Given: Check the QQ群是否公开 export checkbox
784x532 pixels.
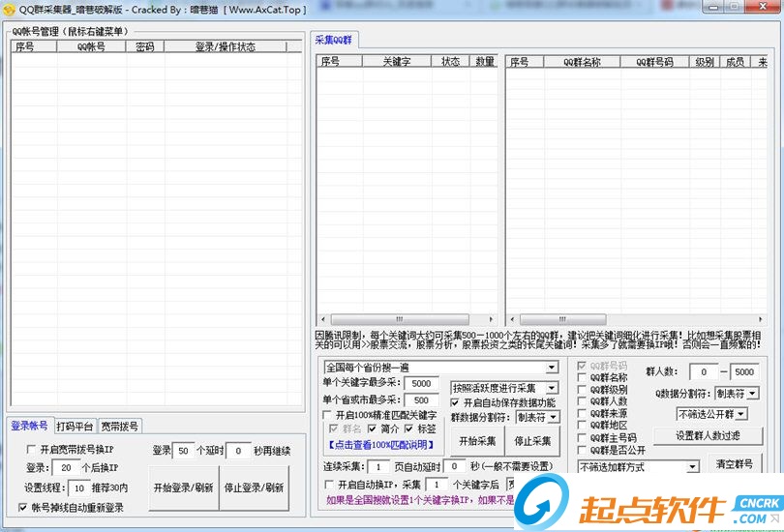Looking at the screenshot, I should [582, 450].
